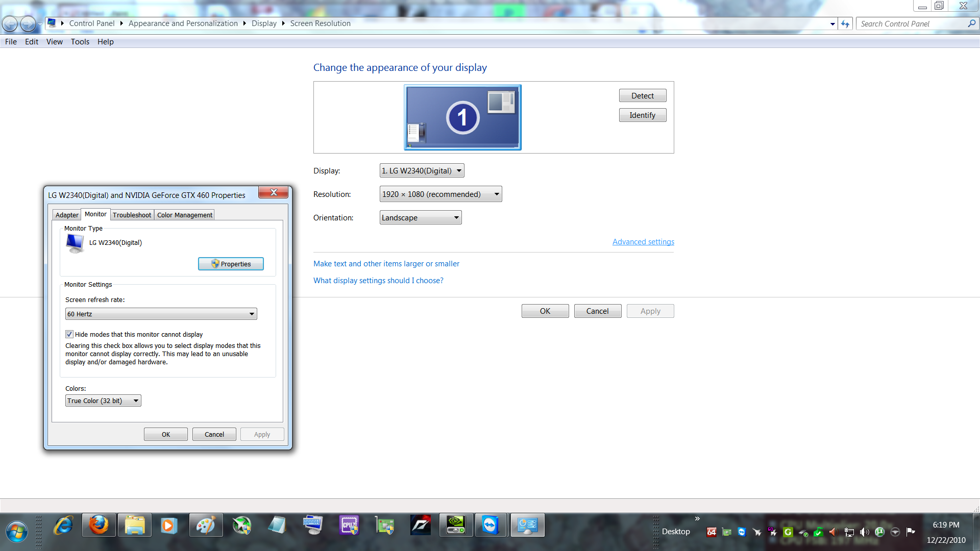Expand the Colors True Color dropdown

point(103,400)
